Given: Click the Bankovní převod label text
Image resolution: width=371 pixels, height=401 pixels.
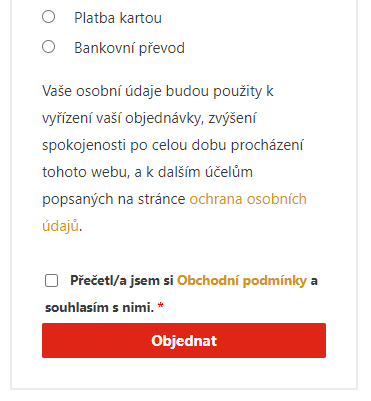Looking at the screenshot, I should click(129, 48).
